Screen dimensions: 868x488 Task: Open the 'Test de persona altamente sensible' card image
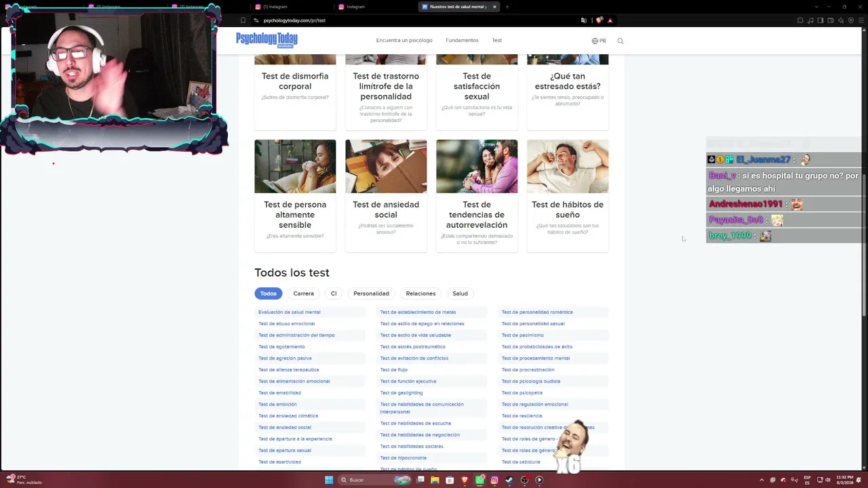point(295,166)
